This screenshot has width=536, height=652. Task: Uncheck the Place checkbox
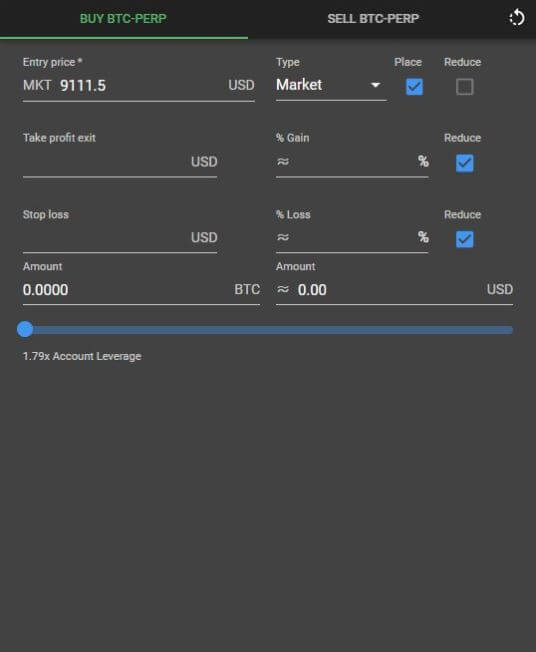(414, 87)
